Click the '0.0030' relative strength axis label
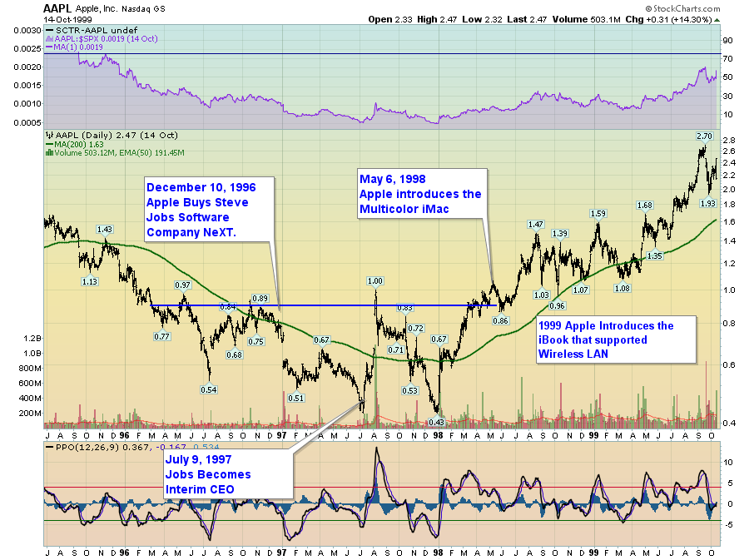The height and width of the screenshot is (560, 749). (27, 31)
